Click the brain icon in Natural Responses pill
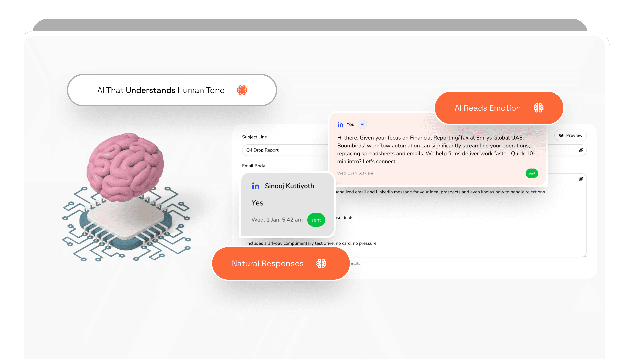The height and width of the screenshot is (364, 628). [321, 263]
